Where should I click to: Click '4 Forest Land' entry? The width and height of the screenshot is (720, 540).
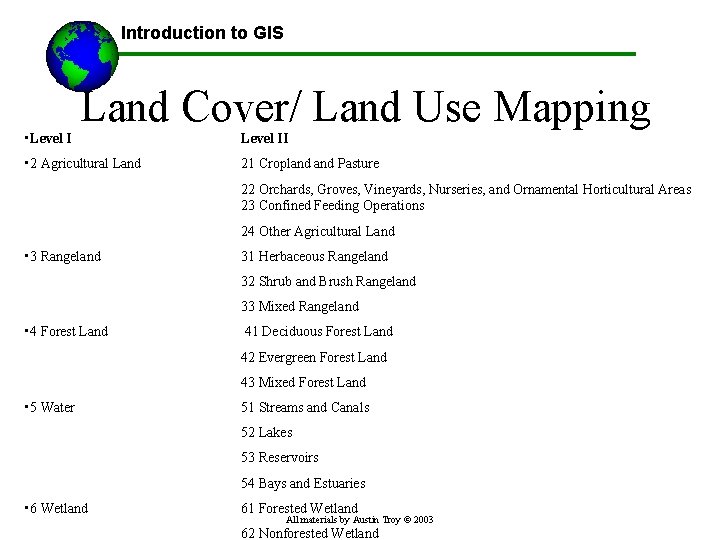pyautogui.click(x=69, y=332)
